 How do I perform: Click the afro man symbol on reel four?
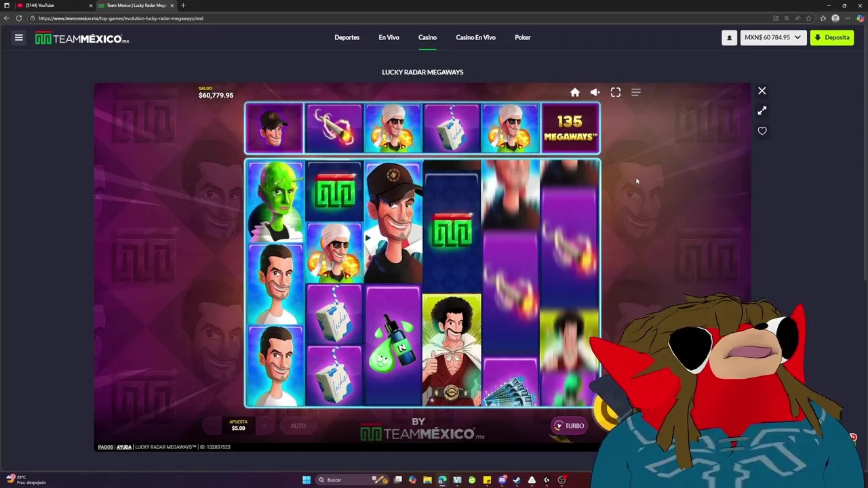coord(452,349)
